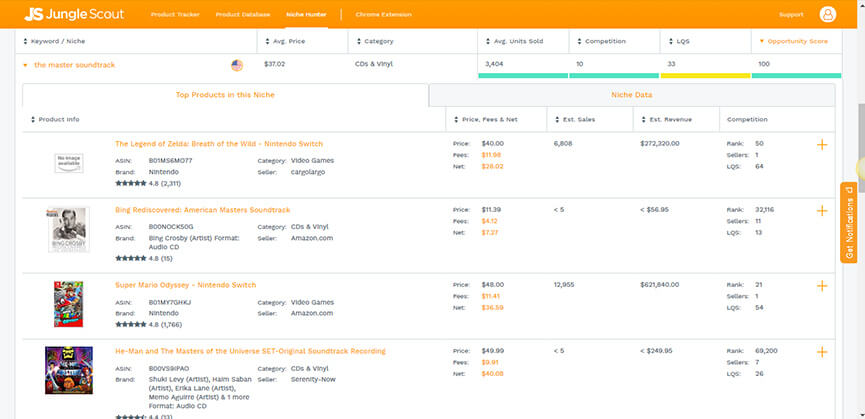The image size is (865, 419).
Task: Click the < $56.95 revenue value
Action: pyautogui.click(x=654, y=210)
